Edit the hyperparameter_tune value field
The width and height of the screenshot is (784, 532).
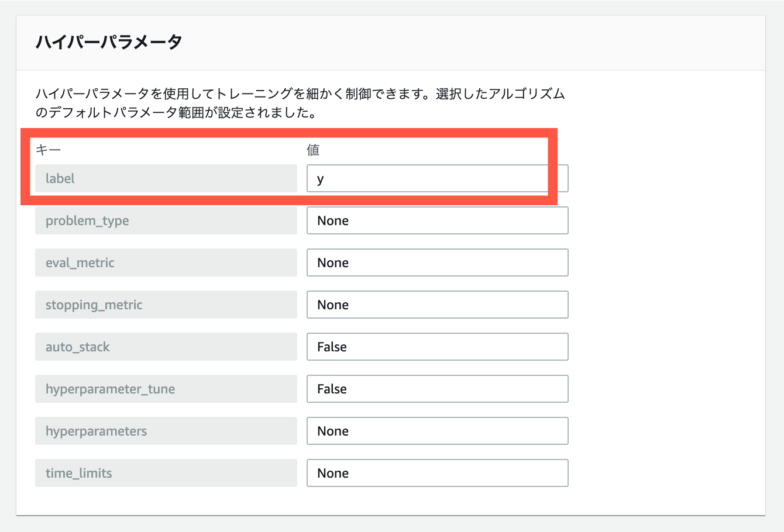(x=437, y=389)
